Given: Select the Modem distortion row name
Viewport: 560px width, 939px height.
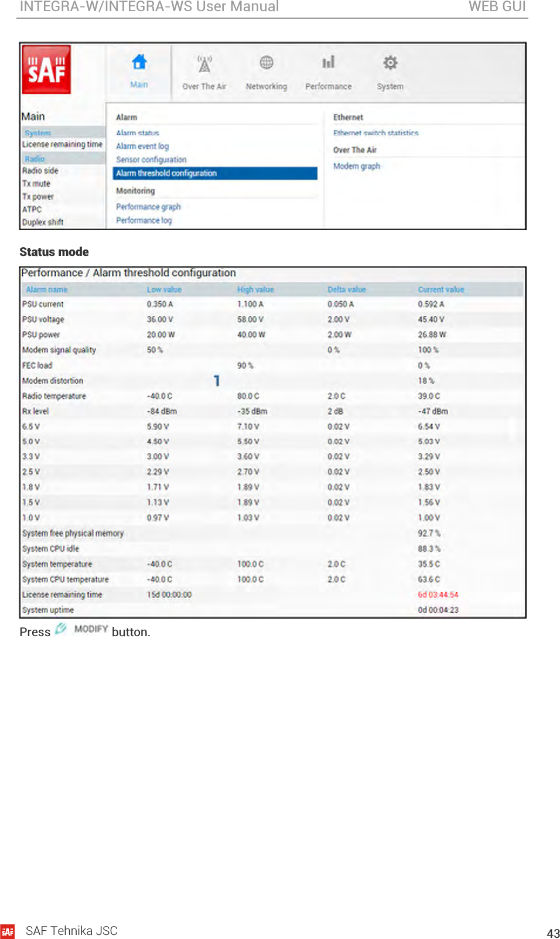Looking at the screenshot, I should click(53, 381).
